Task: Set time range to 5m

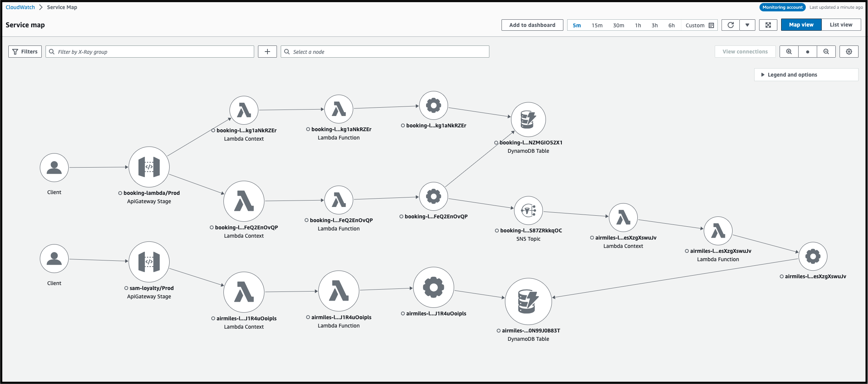Action: 577,25
